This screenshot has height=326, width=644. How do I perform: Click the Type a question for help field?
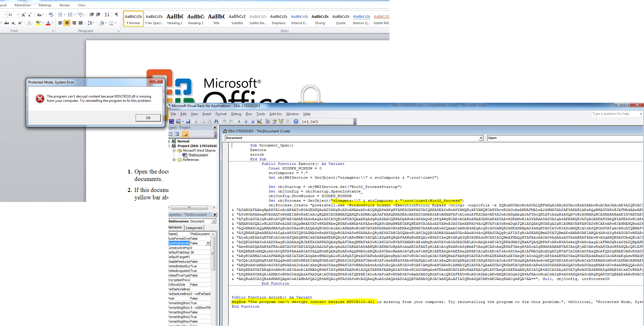pyautogui.click(x=615, y=114)
